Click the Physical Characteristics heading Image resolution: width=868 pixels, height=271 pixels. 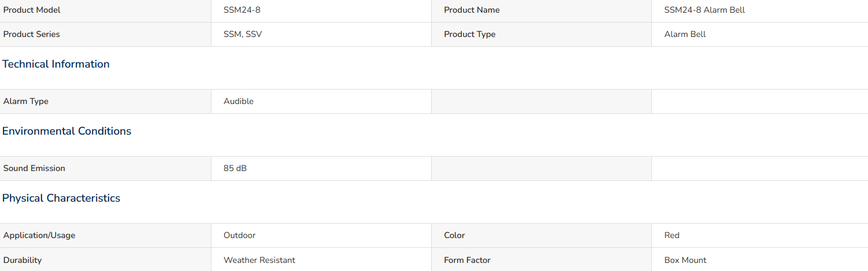click(61, 198)
